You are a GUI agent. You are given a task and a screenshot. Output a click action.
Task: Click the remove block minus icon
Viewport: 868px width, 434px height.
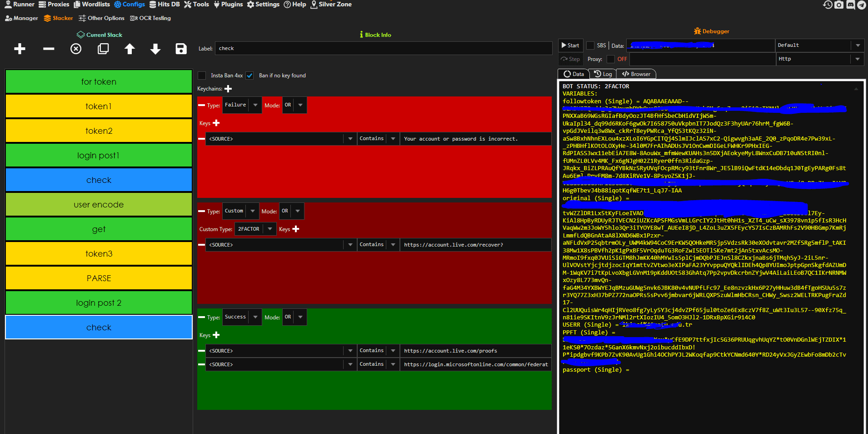coord(49,49)
